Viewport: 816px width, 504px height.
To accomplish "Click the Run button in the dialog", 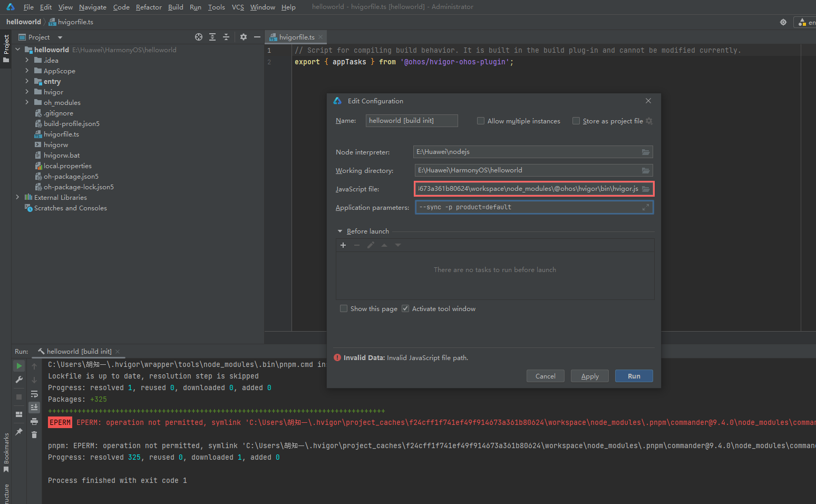I will point(634,376).
